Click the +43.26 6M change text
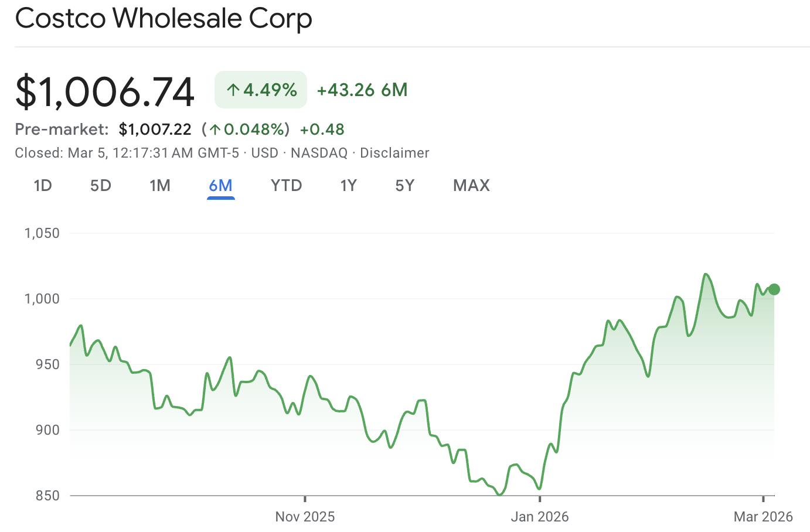This screenshot has height=532, width=810. [x=362, y=90]
